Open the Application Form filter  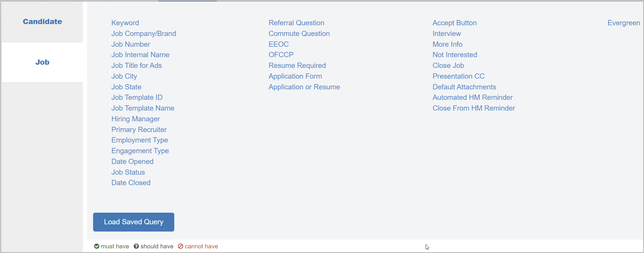(x=295, y=76)
